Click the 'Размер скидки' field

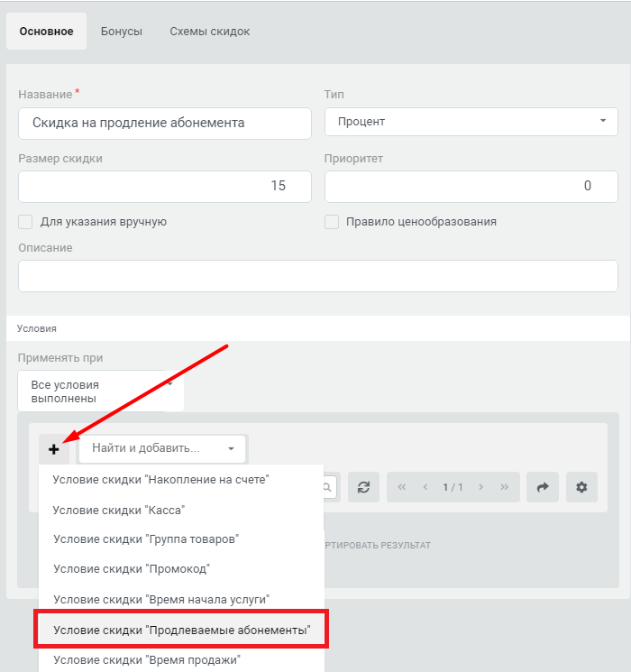(165, 187)
